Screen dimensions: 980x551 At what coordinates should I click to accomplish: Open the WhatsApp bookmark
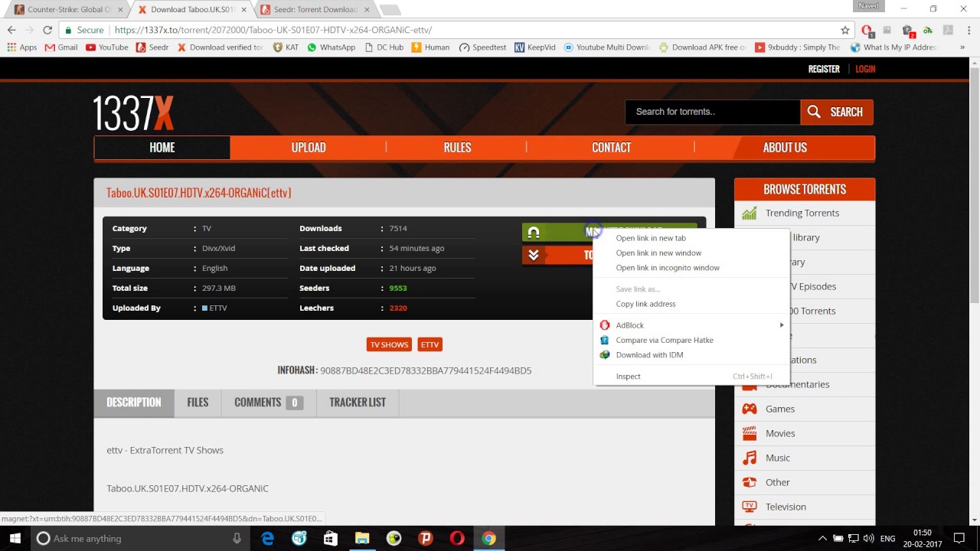click(331, 47)
